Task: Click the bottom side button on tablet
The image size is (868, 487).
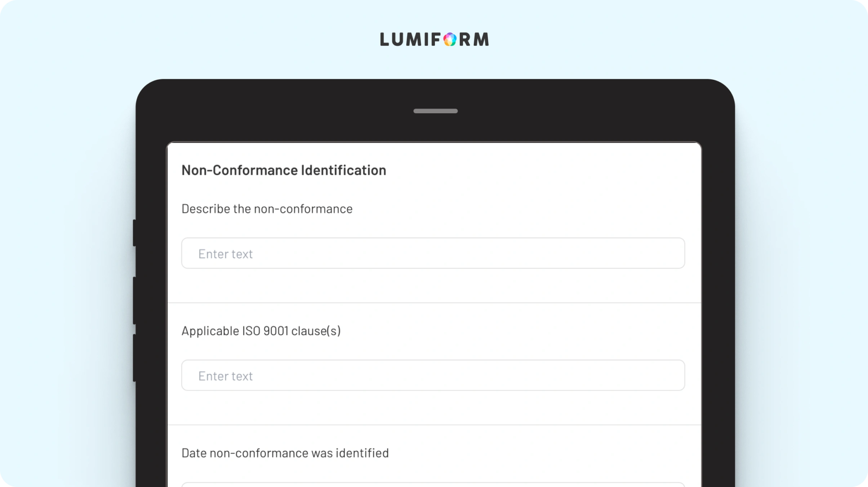Action: (134, 358)
